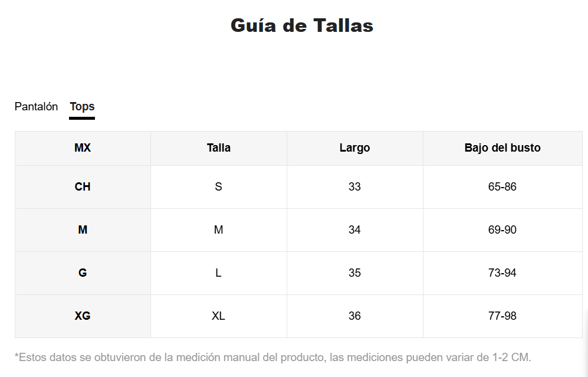Screen dimensions: 588x377
Task: Click the 69-90 bust measurement cell
Action: pyautogui.click(x=502, y=230)
